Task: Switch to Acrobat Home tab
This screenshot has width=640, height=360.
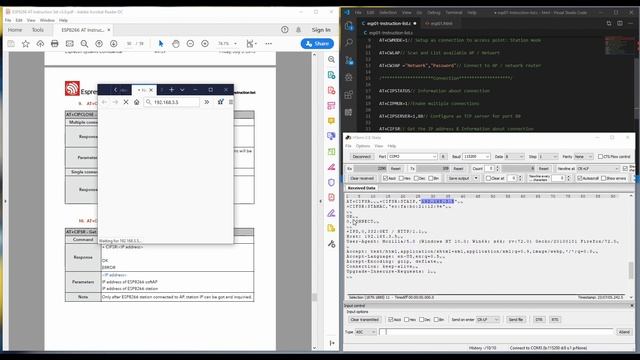Action: (x=15, y=30)
